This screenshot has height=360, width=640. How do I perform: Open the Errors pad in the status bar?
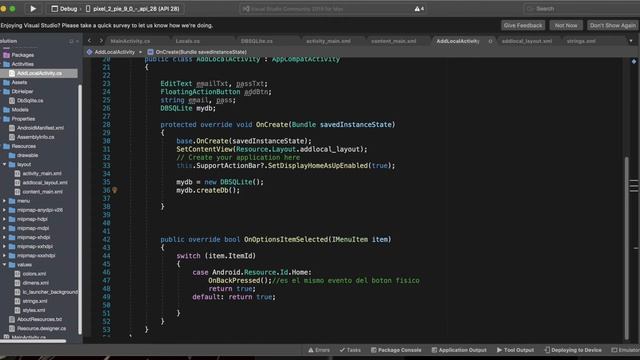[x=319, y=350]
